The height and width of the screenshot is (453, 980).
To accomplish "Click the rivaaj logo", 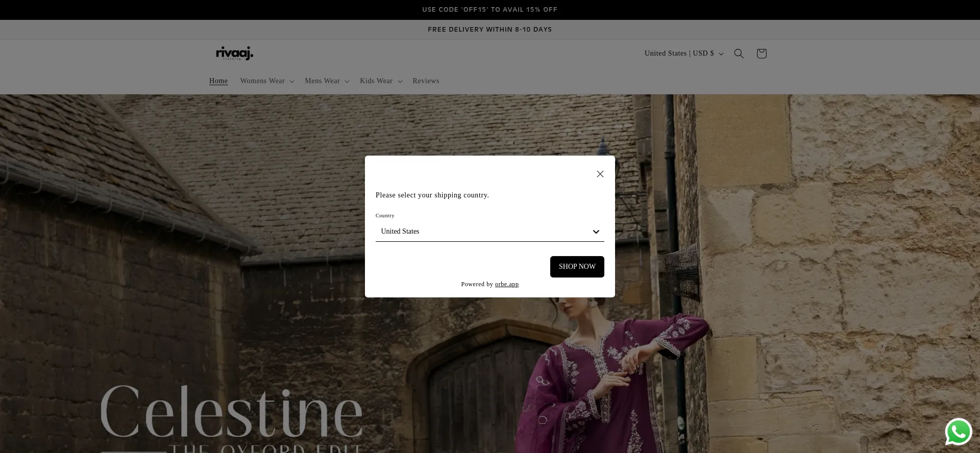I will 234,54.
